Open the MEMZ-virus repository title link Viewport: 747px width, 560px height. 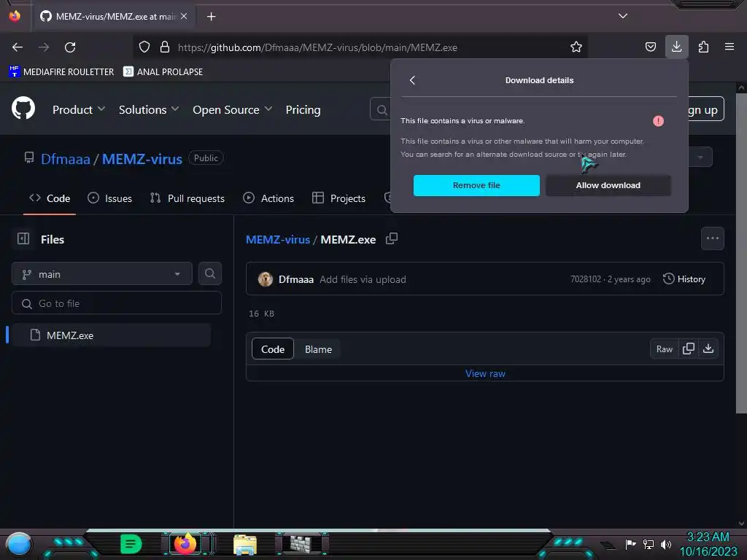[142, 158]
